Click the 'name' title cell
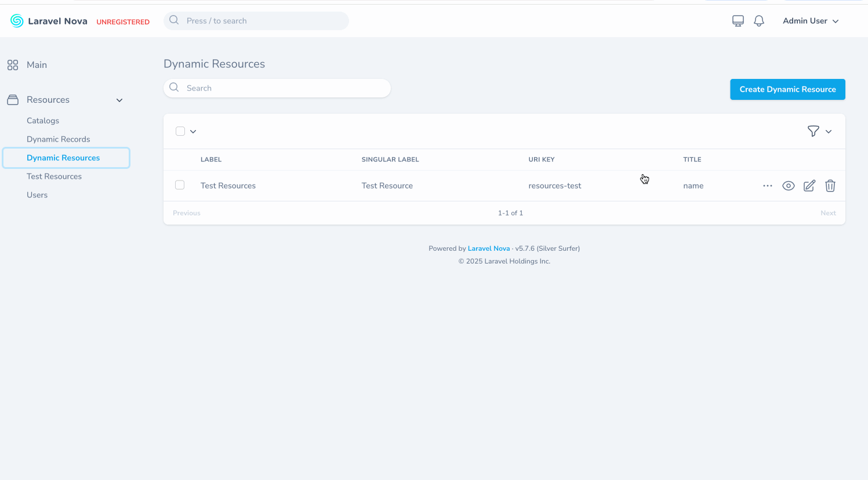 click(x=693, y=186)
